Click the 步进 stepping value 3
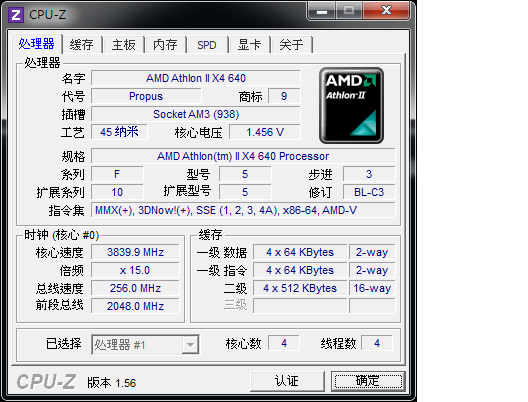The image size is (528, 402). (369, 174)
